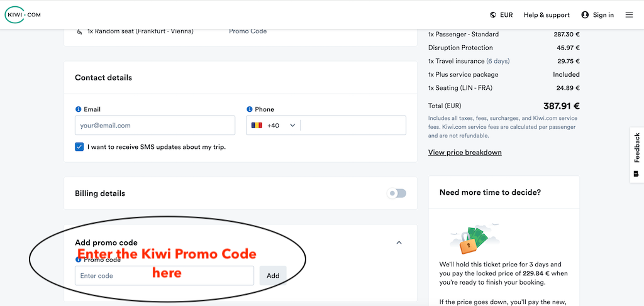Open the Feedback side tab
This screenshot has width=644, height=306.
(x=636, y=155)
